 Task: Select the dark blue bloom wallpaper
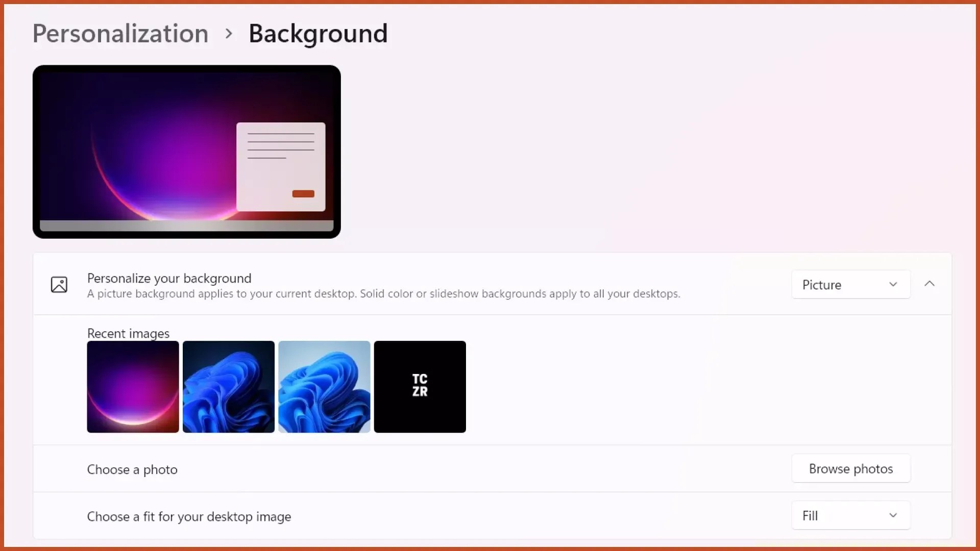pyautogui.click(x=228, y=387)
